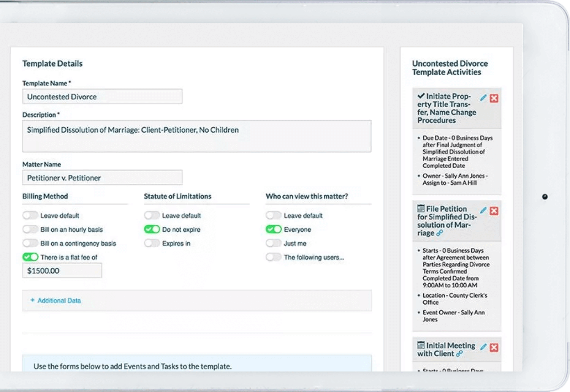
Task: Enable The following users toggle
Action: pos(273,257)
